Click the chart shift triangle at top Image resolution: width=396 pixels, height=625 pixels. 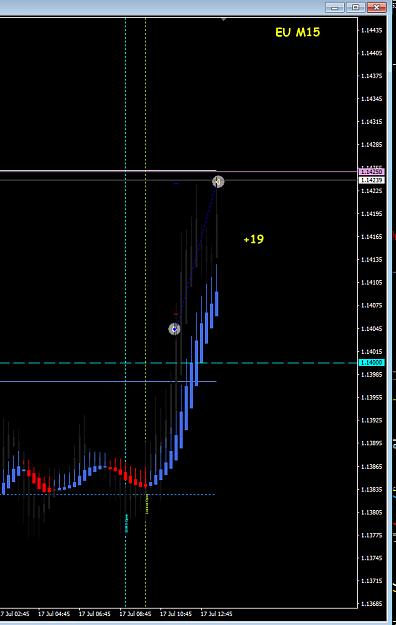pos(224,19)
